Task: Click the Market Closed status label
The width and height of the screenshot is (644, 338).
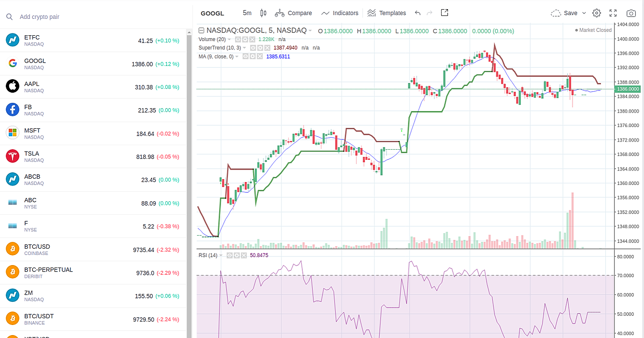Action: (593, 30)
